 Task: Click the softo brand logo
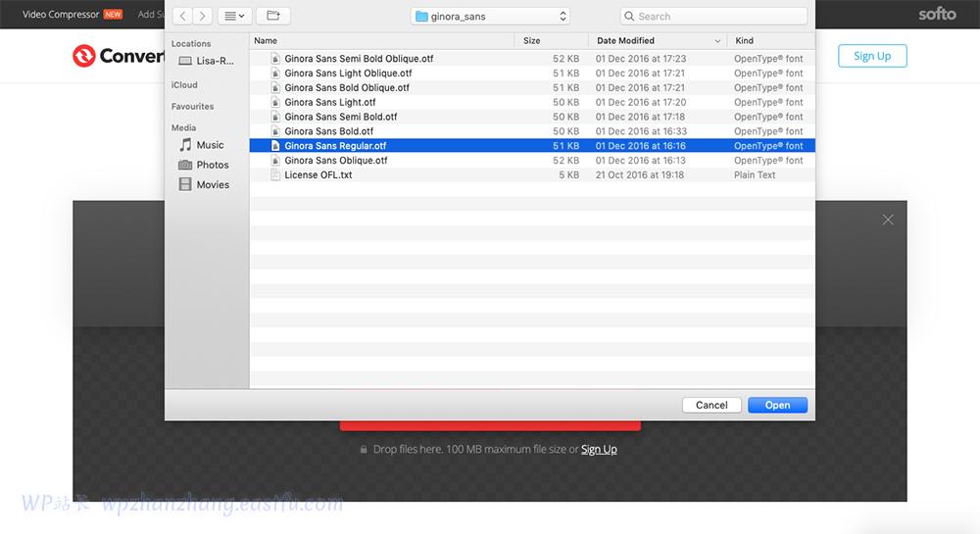click(x=937, y=14)
